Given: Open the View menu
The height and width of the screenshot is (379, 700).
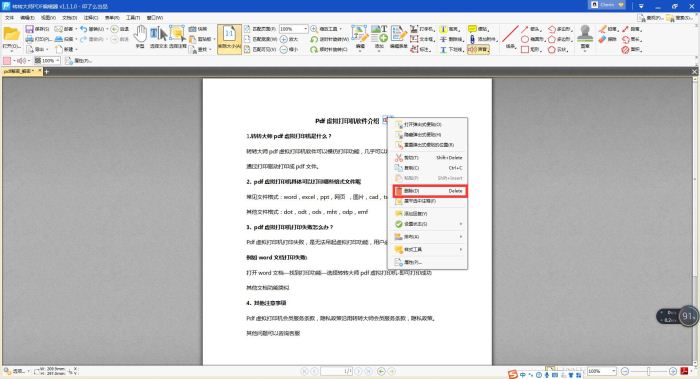Looking at the screenshot, I should [48, 17].
